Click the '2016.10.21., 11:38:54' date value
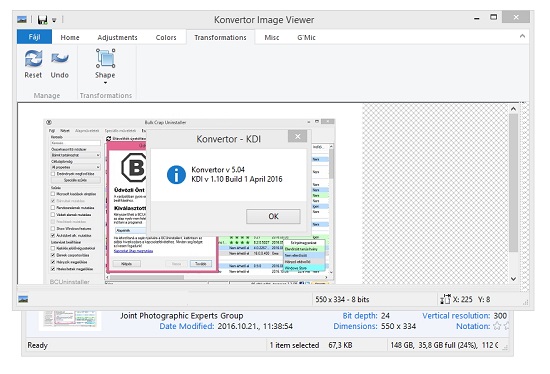Viewport: 550px width, 374px height. [255, 326]
